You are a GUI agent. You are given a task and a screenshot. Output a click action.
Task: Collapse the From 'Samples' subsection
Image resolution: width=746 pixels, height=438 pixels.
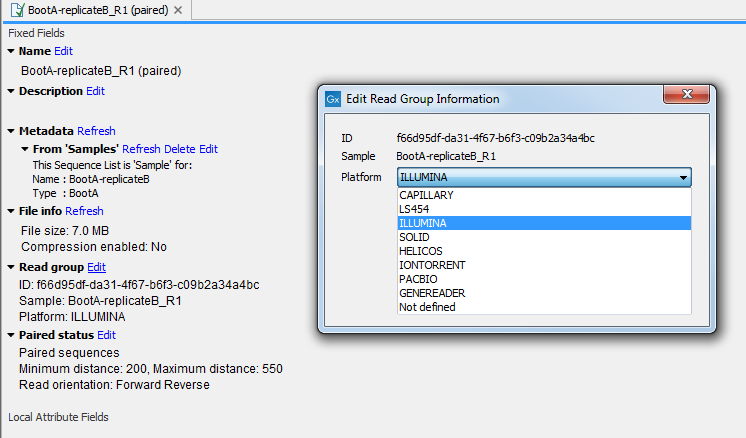tap(25, 149)
